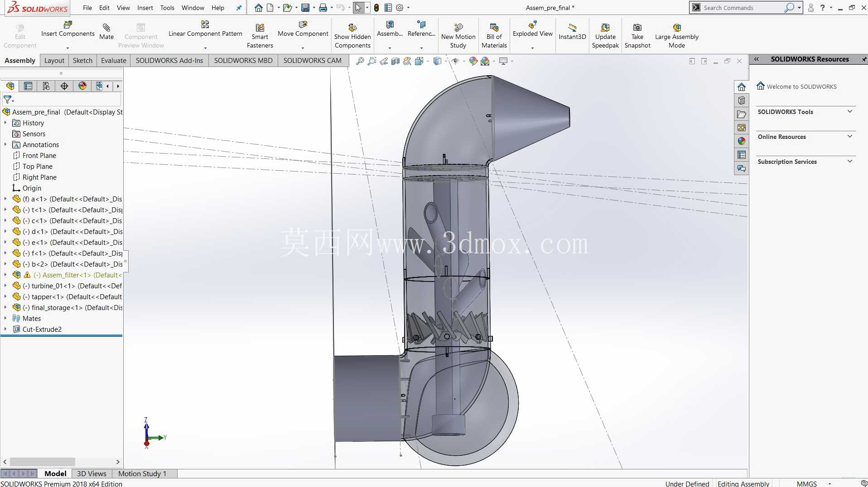Click Update Speedpak
The width and height of the screenshot is (868, 487).
click(x=605, y=36)
